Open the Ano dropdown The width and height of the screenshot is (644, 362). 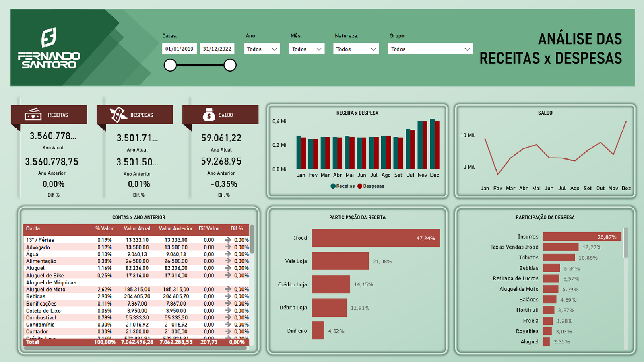[262, 49]
